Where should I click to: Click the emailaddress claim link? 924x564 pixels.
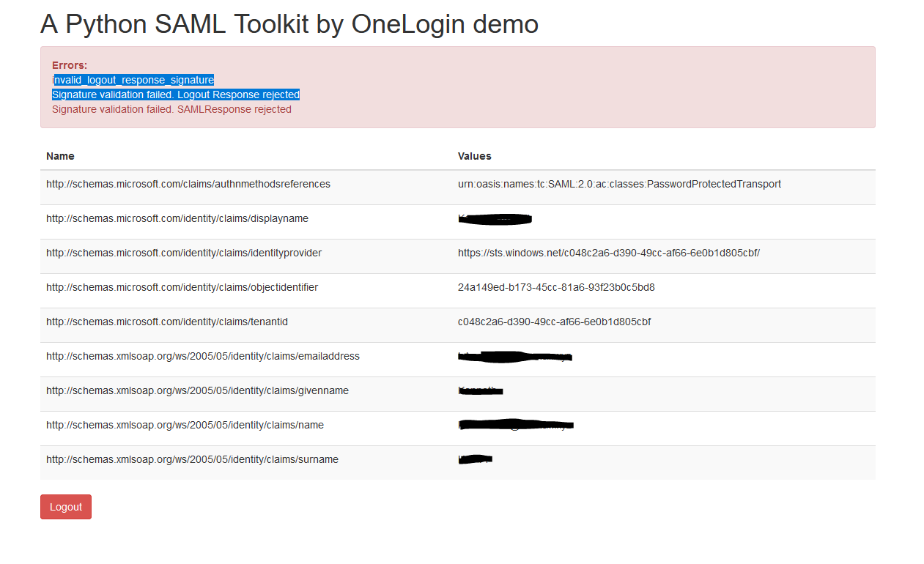pyautogui.click(x=203, y=356)
